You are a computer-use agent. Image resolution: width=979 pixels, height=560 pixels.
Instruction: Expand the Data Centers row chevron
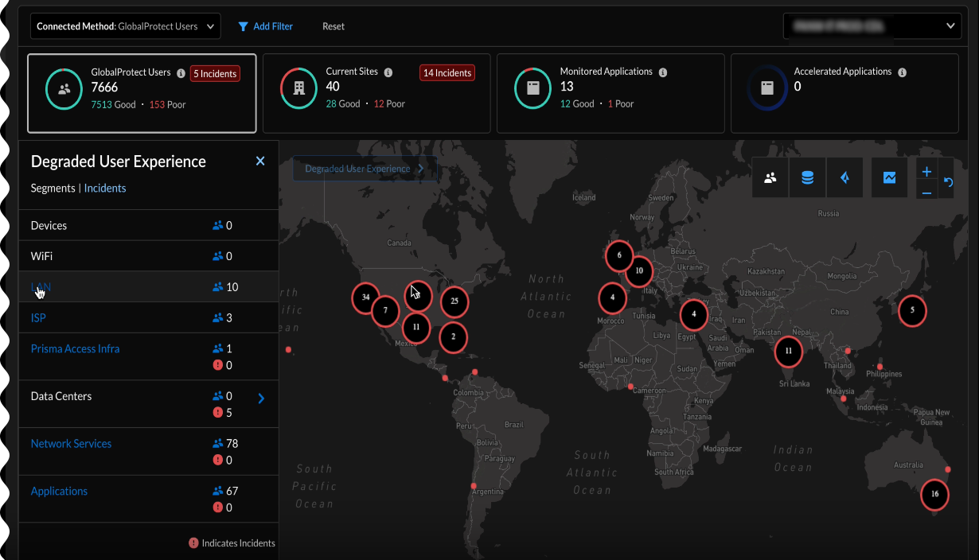(261, 399)
